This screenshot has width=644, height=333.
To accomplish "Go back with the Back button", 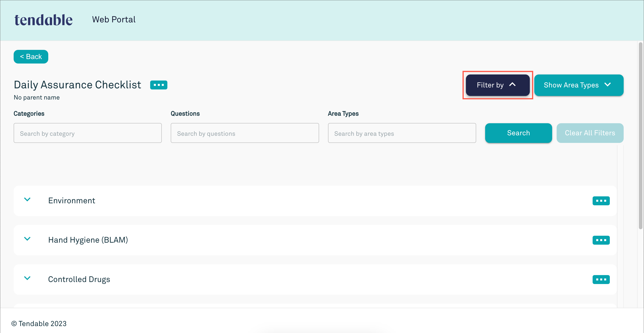I will (31, 57).
